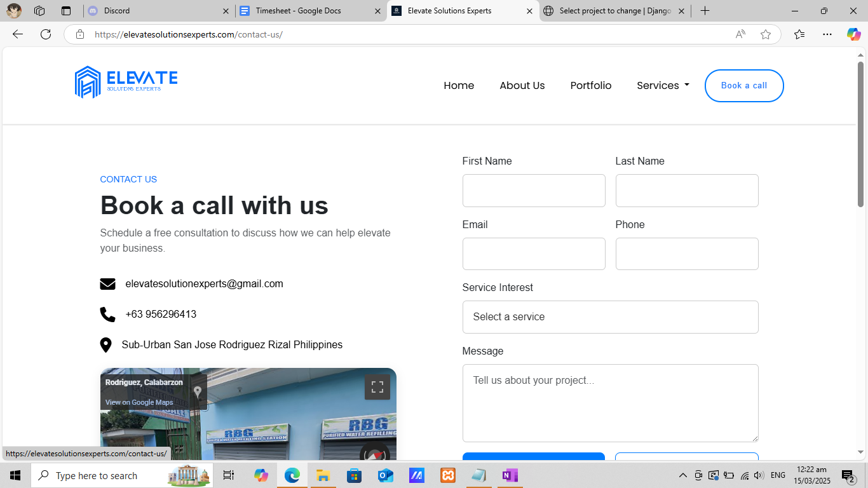Expand the Services dropdown in navigation
Image resolution: width=868 pixels, height=488 pixels.
[663, 85]
